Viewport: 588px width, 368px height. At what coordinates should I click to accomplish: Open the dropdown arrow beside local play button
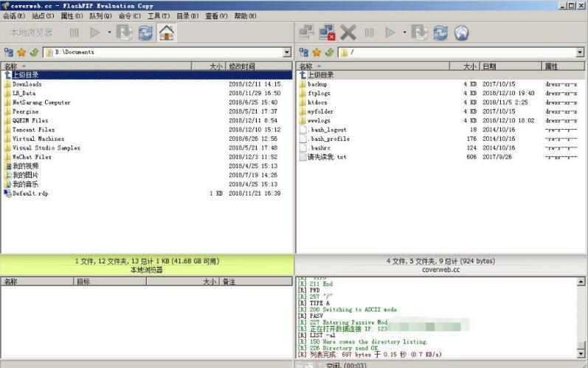(109, 32)
